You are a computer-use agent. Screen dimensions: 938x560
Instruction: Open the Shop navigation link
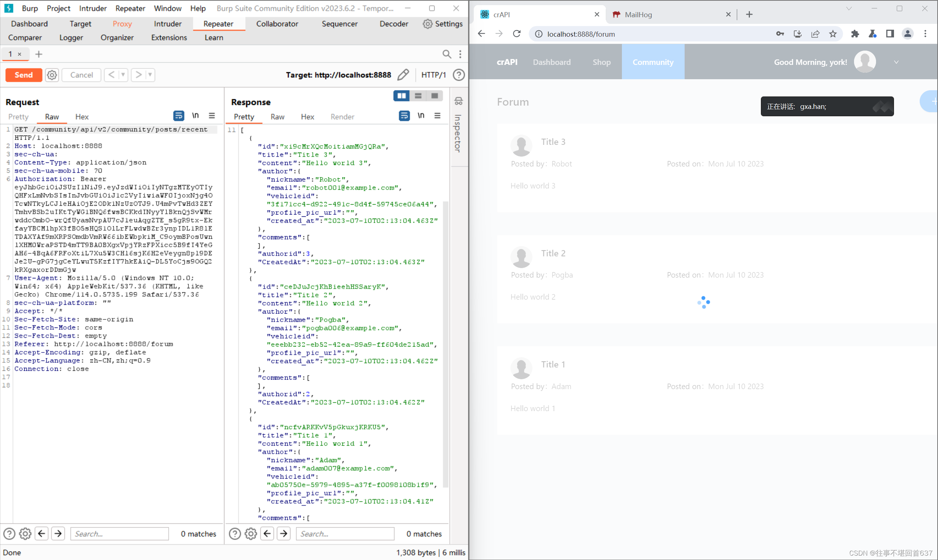tap(601, 62)
